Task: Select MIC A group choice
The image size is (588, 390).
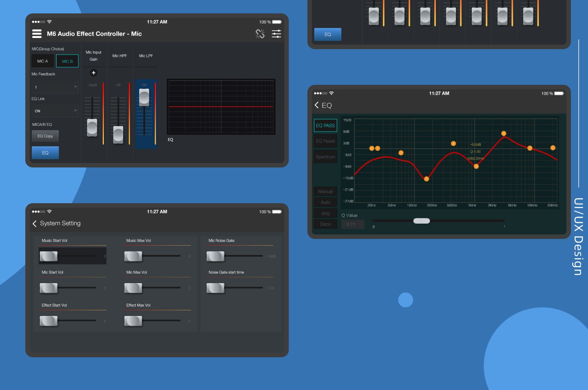Action: click(x=42, y=61)
